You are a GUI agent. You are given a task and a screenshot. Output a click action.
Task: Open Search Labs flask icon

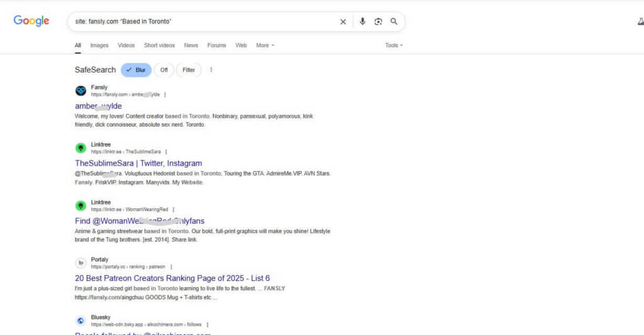pyautogui.click(x=640, y=21)
